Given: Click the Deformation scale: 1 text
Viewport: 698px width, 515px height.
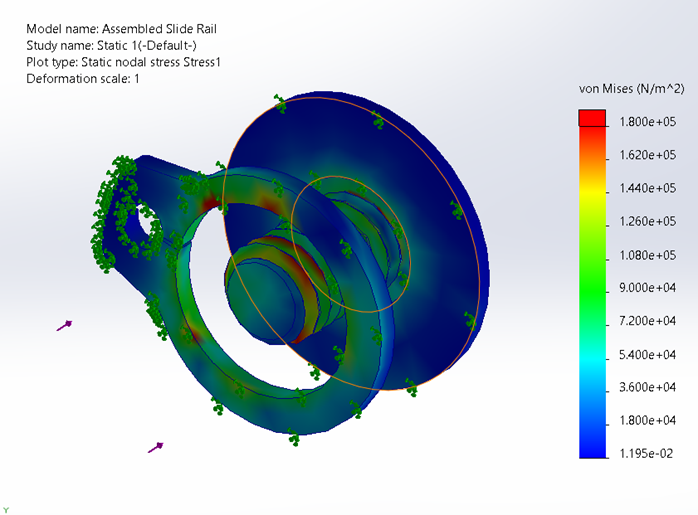Looking at the screenshot, I should tap(84, 79).
